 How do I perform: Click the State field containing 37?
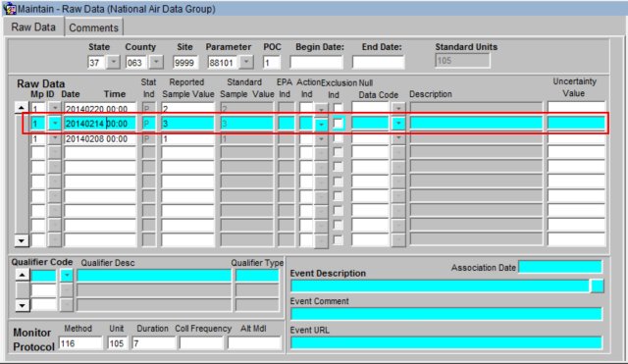point(97,63)
